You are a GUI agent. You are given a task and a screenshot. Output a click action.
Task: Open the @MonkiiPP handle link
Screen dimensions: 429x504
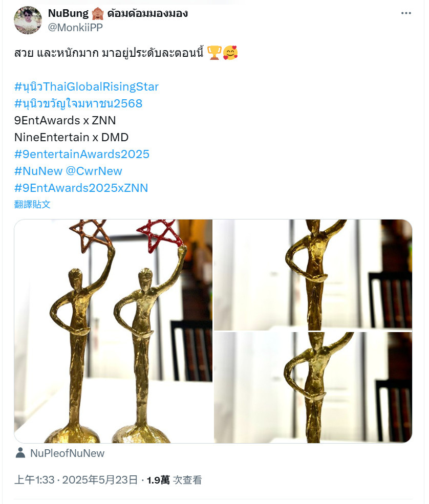75,28
